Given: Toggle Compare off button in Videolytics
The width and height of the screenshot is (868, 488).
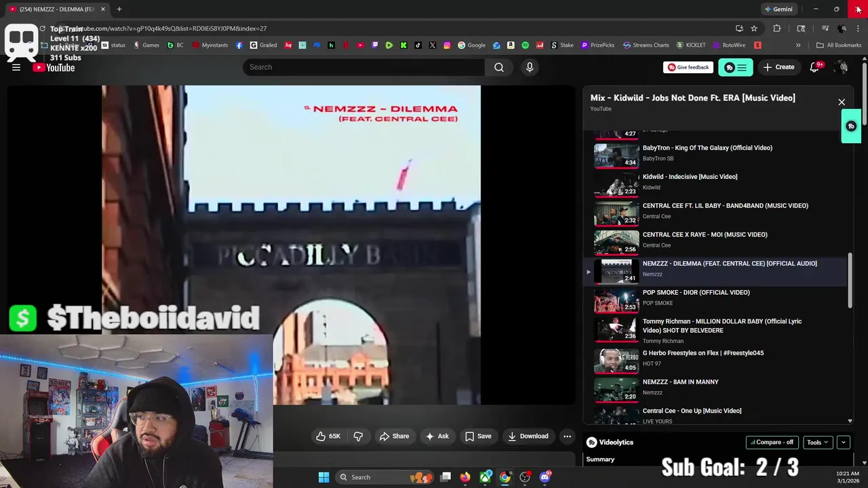Looking at the screenshot, I should (772, 443).
